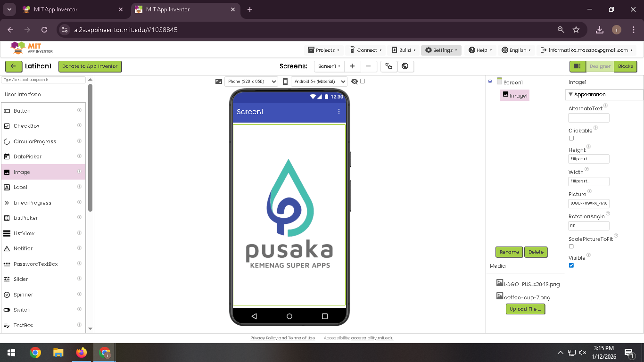644x362 pixels.
Task: Enable the Clickable checkbox
Action: pyautogui.click(x=571, y=138)
